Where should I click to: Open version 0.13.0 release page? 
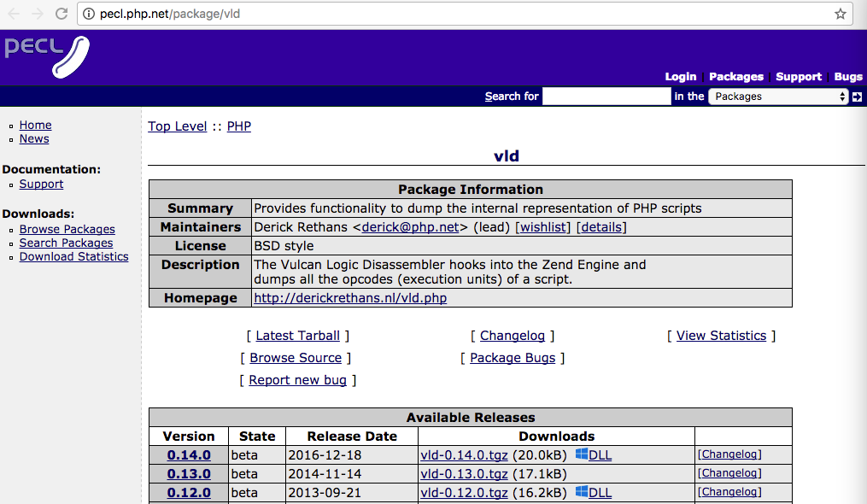click(x=189, y=474)
